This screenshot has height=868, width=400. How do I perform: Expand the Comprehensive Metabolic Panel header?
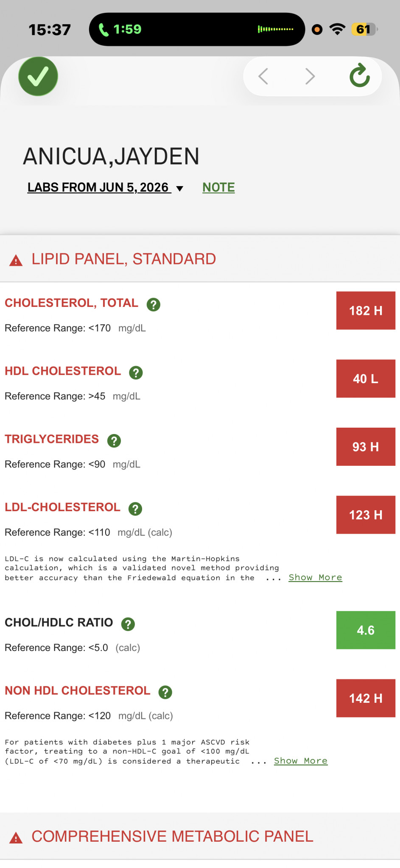tap(200, 836)
